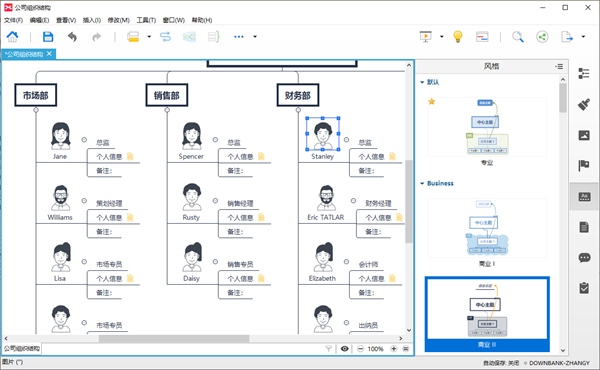Open the comments bubble sidebar icon
The width and height of the screenshot is (600, 370).
584,258
